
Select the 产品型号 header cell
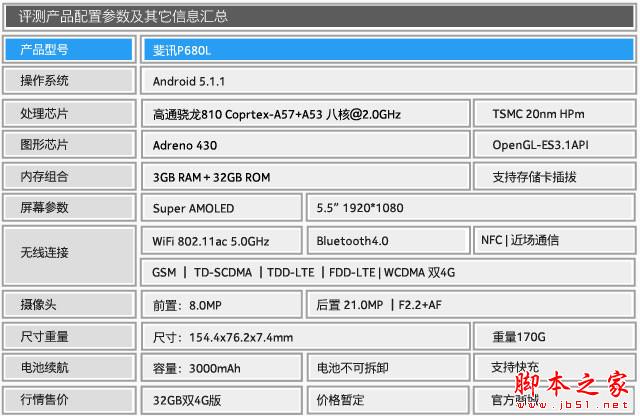(x=69, y=50)
